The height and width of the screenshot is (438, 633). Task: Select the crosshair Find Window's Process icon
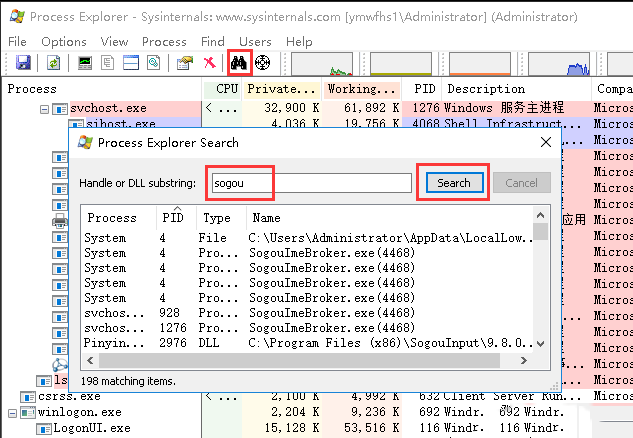pyautogui.click(x=262, y=63)
